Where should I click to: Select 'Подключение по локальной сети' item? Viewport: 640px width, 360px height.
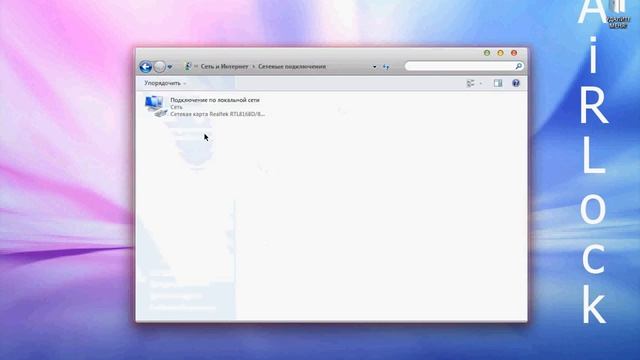(x=215, y=100)
